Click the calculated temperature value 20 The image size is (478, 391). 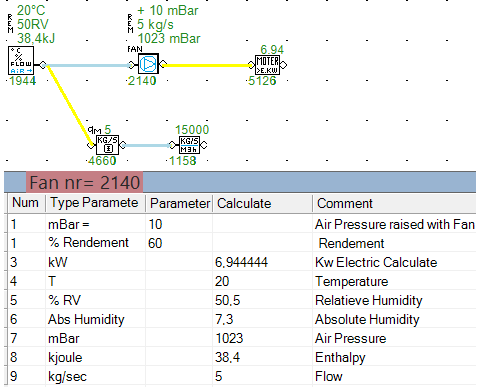coord(222,281)
